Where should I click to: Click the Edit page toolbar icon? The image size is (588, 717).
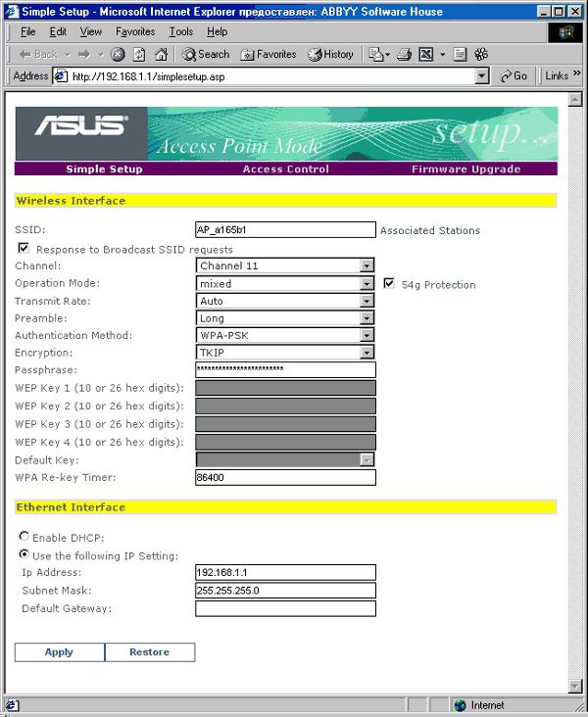[x=426, y=55]
